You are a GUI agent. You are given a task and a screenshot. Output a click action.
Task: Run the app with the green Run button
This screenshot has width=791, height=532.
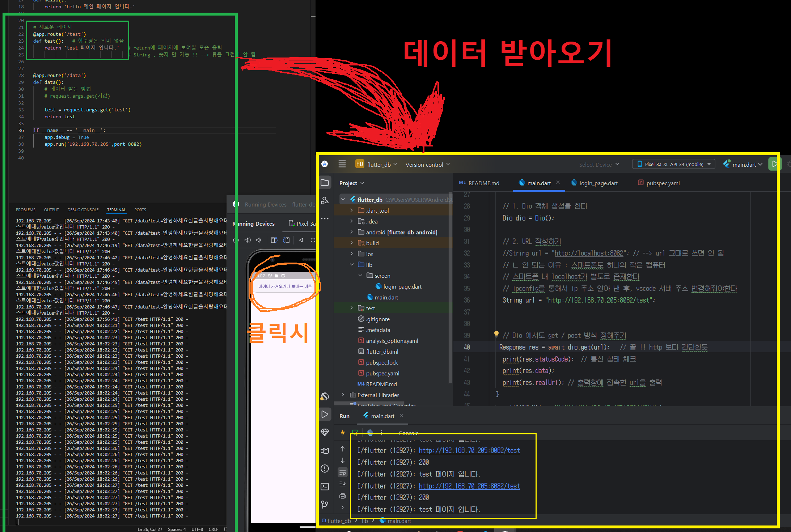[x=775, y=164]
